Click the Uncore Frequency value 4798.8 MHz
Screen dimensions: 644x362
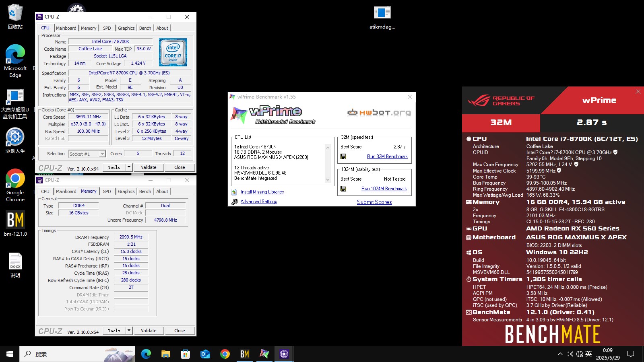tap(165, 220)
